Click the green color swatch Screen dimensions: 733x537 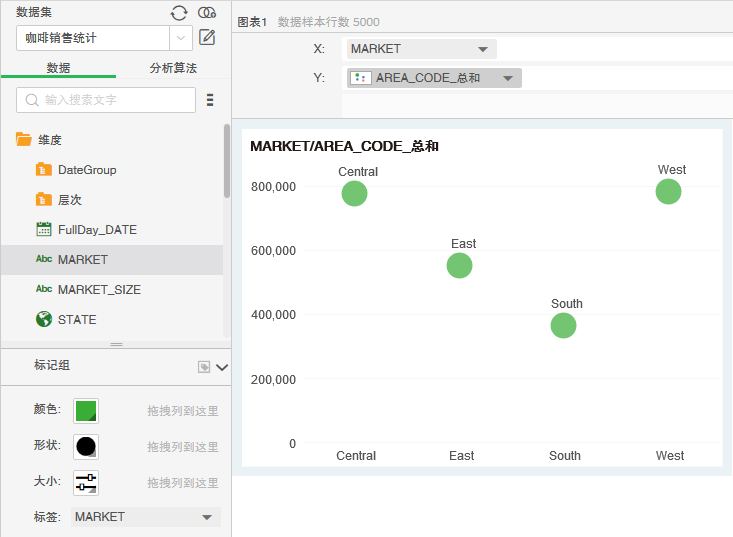[86, 410]
